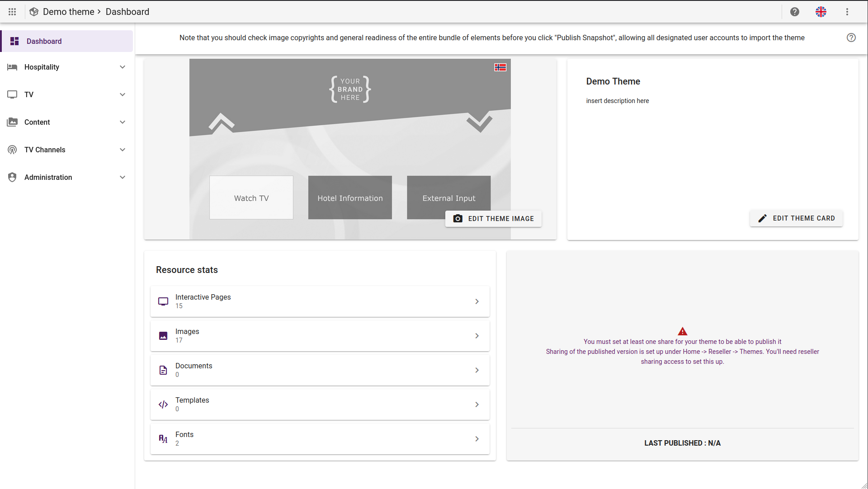This screenshot has width=868, height=489.
Task: Click the red warning triangle icon
Action: point(682,331)
